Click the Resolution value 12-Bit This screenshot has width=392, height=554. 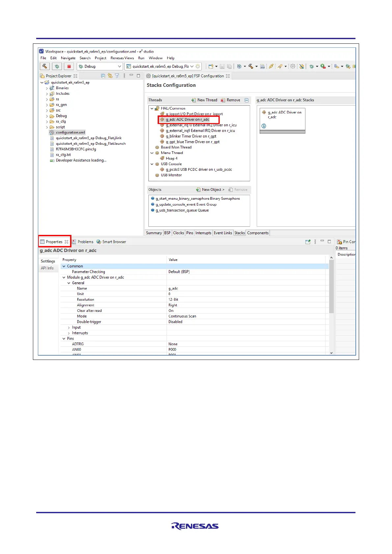(173, 300)
